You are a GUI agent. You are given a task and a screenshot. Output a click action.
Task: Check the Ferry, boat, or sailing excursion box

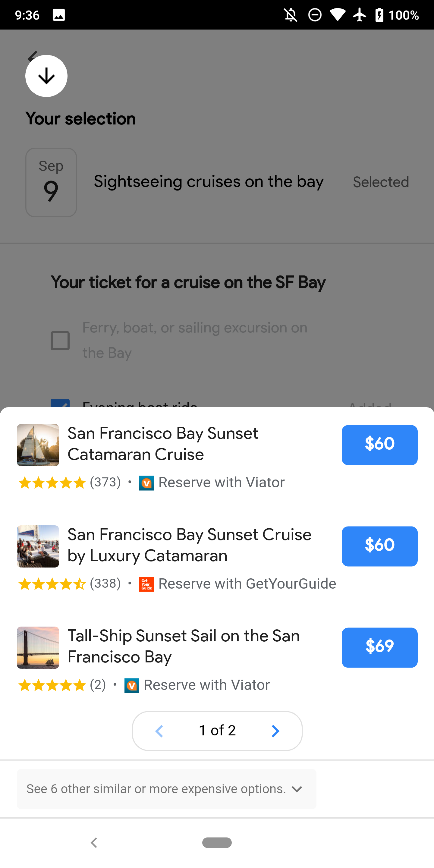[60, 340]
